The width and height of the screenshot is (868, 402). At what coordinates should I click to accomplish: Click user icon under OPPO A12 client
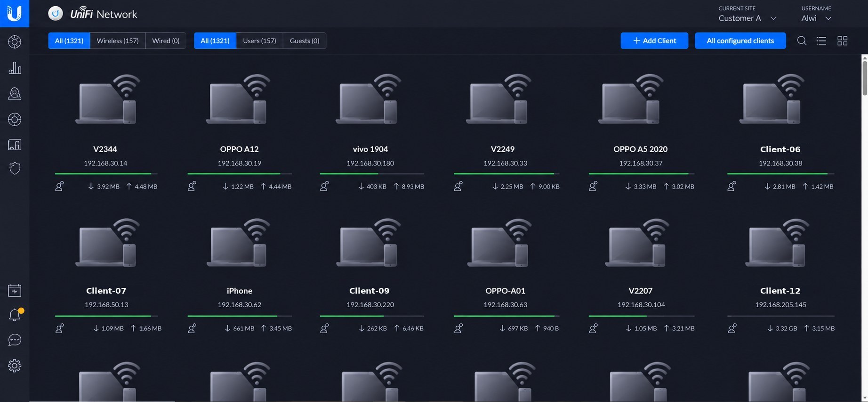click(192, 186)
